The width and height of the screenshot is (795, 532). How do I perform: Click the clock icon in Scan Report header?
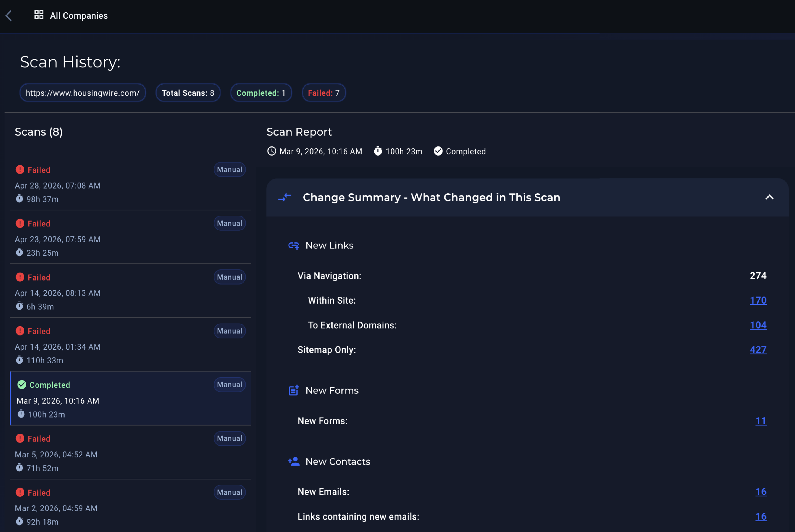pos(272,151)
